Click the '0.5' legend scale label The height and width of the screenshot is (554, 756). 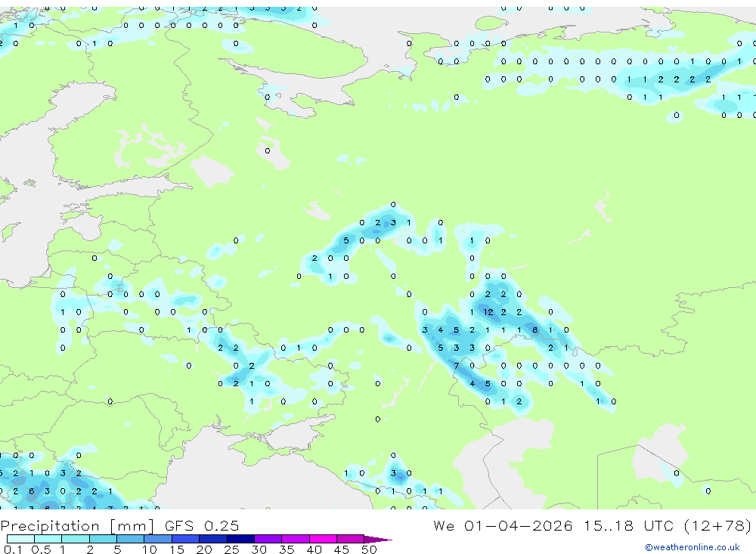(41, 549)
